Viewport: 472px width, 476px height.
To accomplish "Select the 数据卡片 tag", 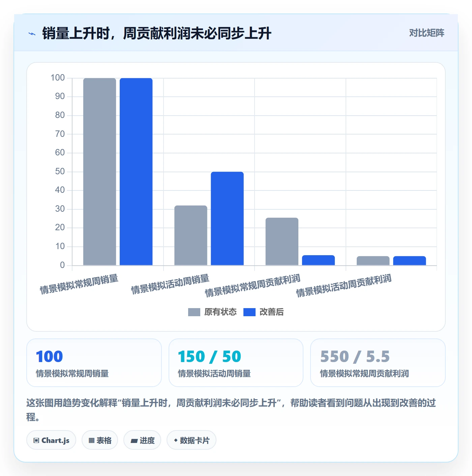I will click(191, 440).
